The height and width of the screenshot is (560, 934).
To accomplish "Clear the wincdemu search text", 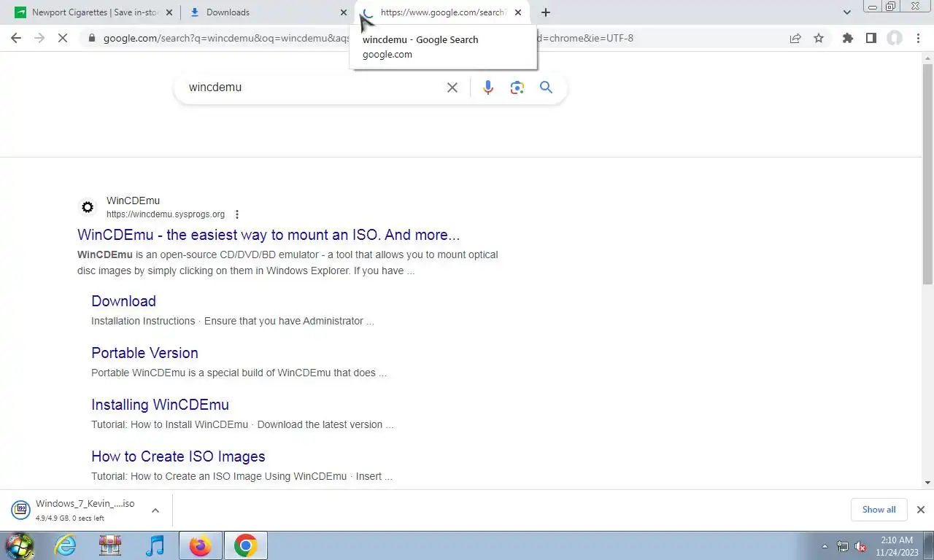I will pos(452,87).
